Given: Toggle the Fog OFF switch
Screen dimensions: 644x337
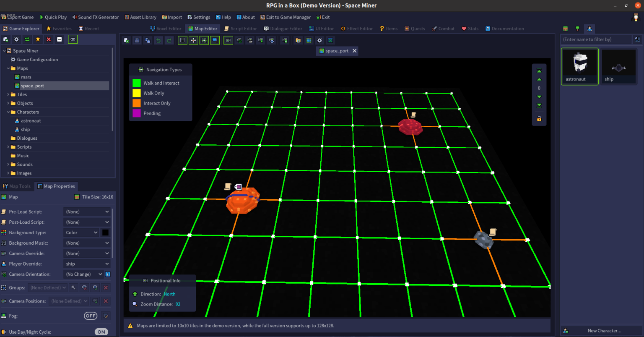Looking at the screenshot, I should (91, 316).
